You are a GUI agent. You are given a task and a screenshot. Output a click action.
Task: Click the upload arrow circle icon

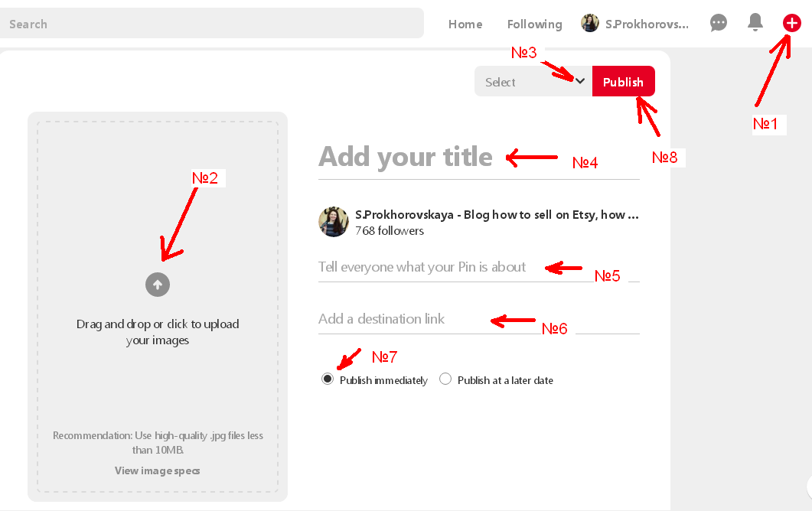click(x=158, y=285)
